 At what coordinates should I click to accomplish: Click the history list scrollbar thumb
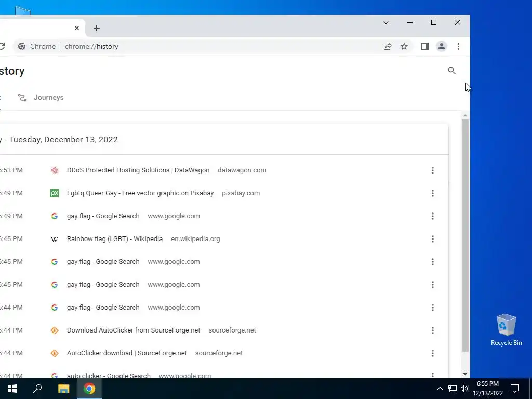pos(465,235)
